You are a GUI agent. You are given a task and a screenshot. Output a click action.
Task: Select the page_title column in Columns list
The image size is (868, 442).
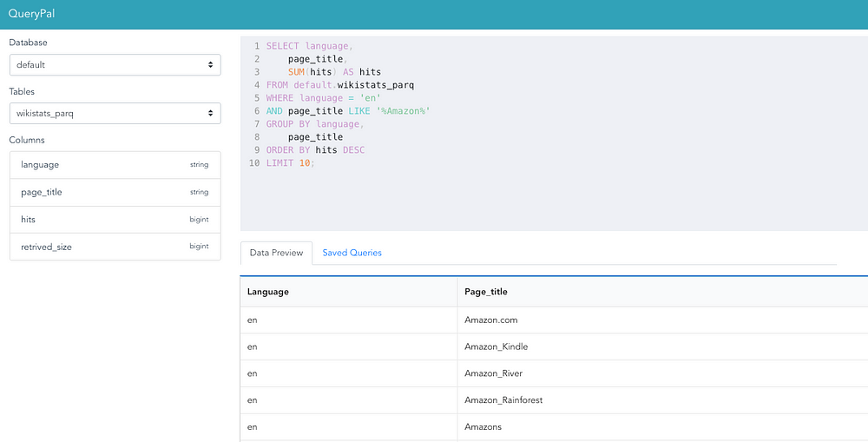115,192
